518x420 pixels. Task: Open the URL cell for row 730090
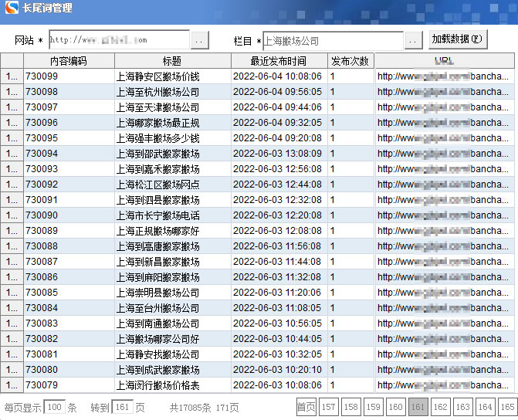point(443,215)
